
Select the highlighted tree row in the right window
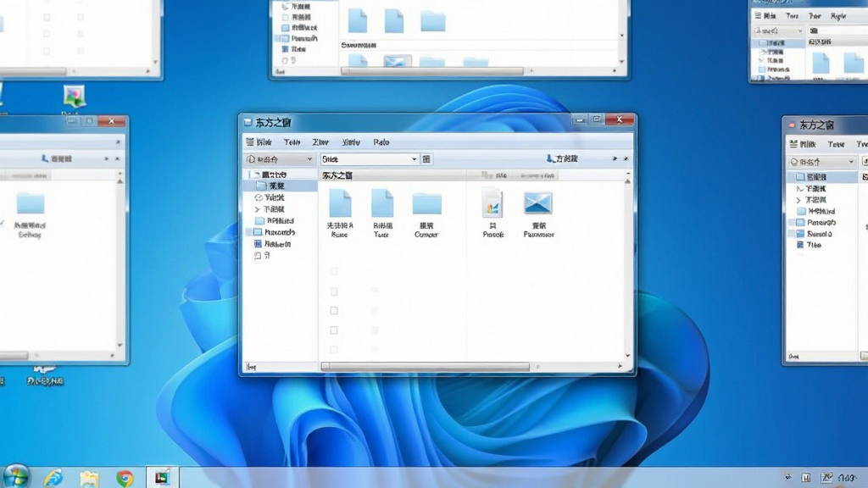(821, 177)
